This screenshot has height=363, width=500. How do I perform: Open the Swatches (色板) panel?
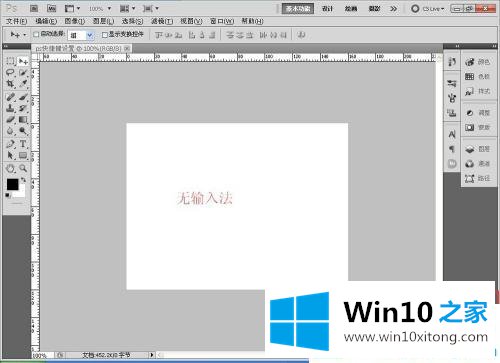[478, 76]
